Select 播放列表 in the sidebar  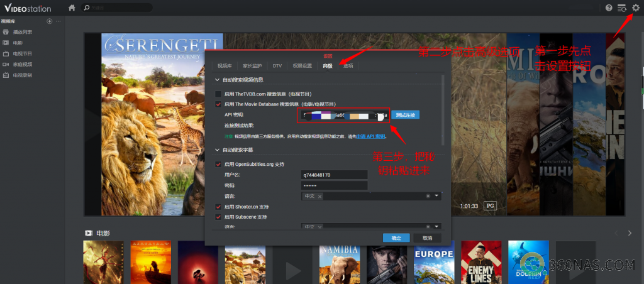coord(23,32)
